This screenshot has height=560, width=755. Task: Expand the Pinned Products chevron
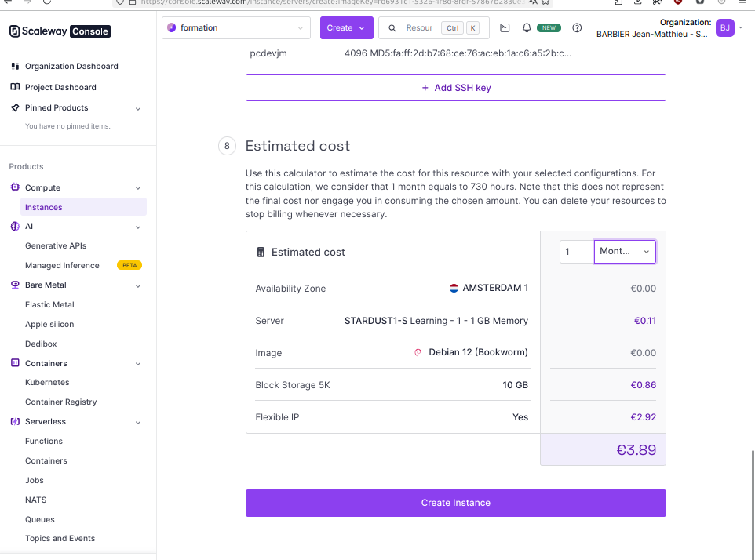138,109
